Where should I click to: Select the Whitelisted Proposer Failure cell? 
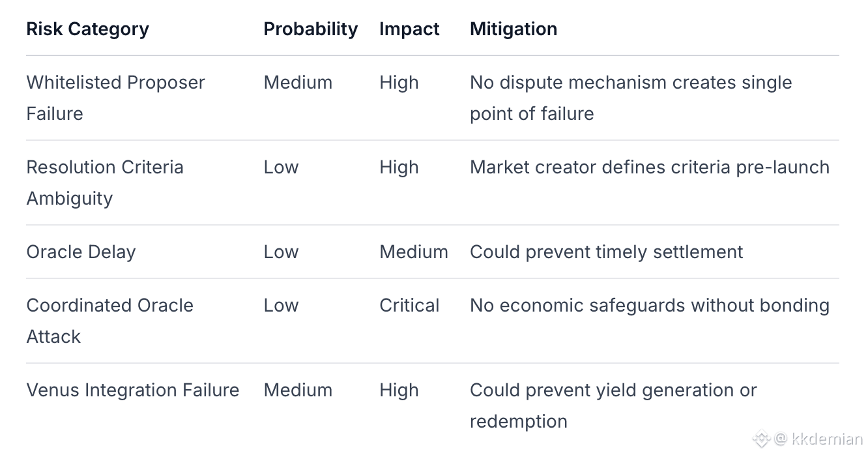coord(115,98)
